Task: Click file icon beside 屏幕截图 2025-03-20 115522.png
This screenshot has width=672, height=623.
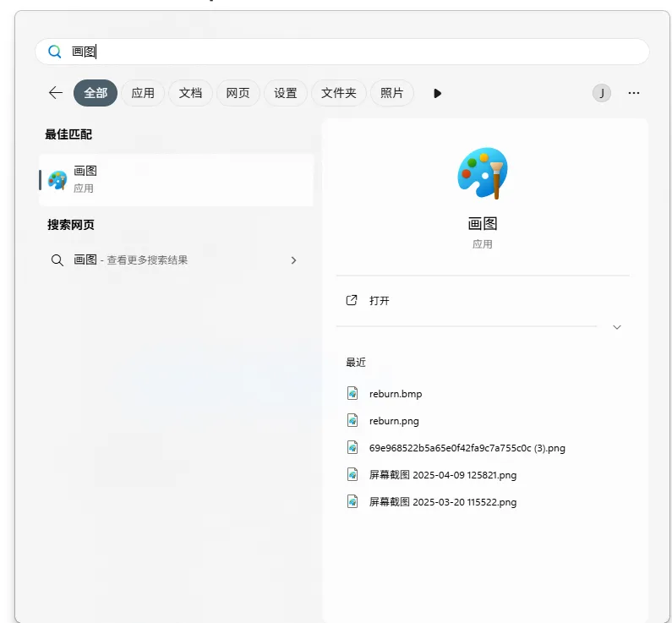Action: pyautogui.click(x=352, y=501)
